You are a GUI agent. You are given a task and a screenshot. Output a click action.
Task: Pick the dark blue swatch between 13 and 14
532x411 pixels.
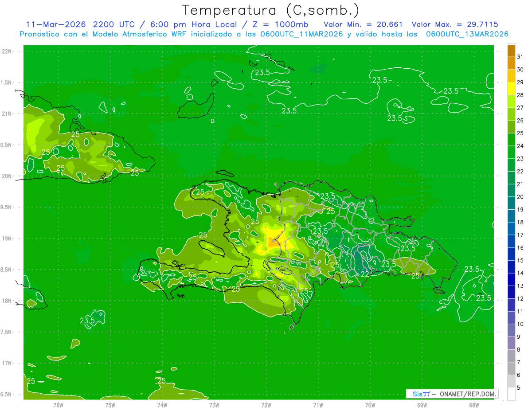coord(511,279)
